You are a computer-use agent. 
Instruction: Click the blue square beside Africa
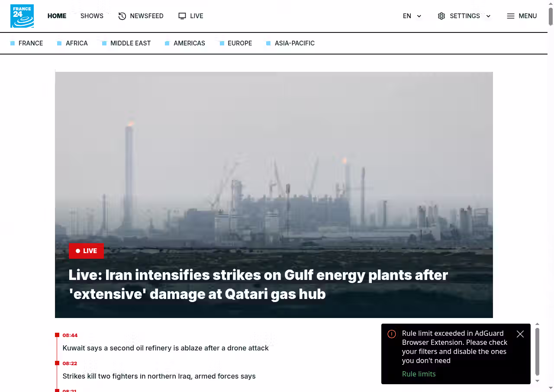59,43
